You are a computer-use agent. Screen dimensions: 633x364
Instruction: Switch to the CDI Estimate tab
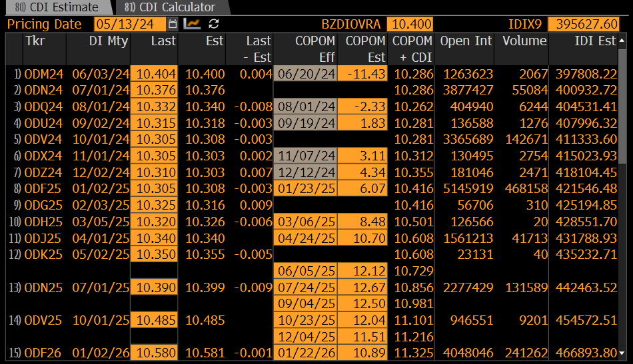[59, 7]
